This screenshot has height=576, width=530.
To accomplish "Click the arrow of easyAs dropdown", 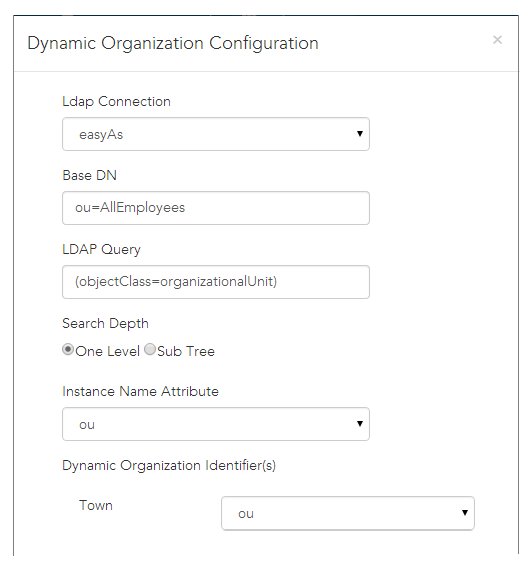I will pos(360,134).
